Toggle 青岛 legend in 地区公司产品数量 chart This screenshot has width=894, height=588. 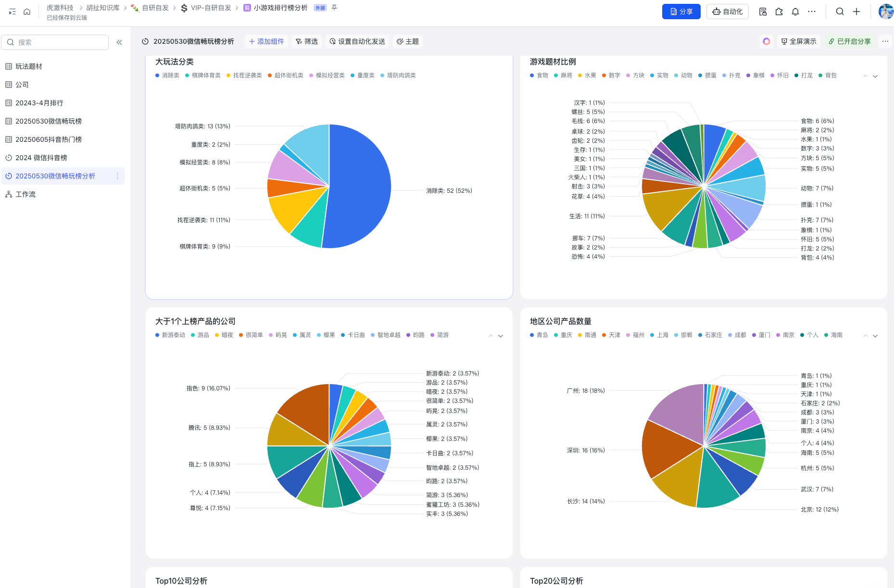click(x=539, y=335)
